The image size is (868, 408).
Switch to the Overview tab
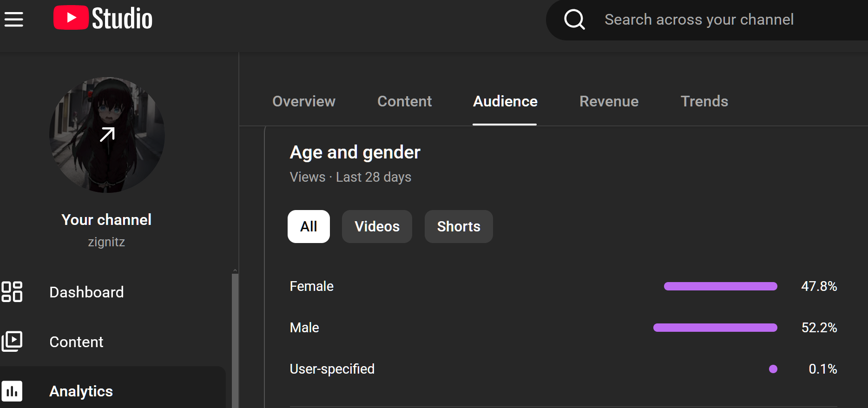pos(303,101)
